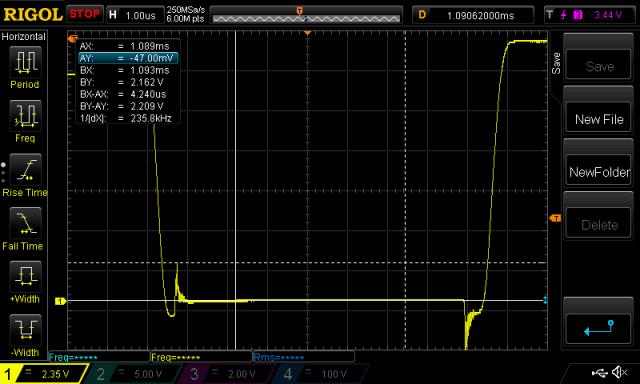640x384 pixels.
Task: Click the trigger level marker on right edge
Action: [x=555, y=218]
